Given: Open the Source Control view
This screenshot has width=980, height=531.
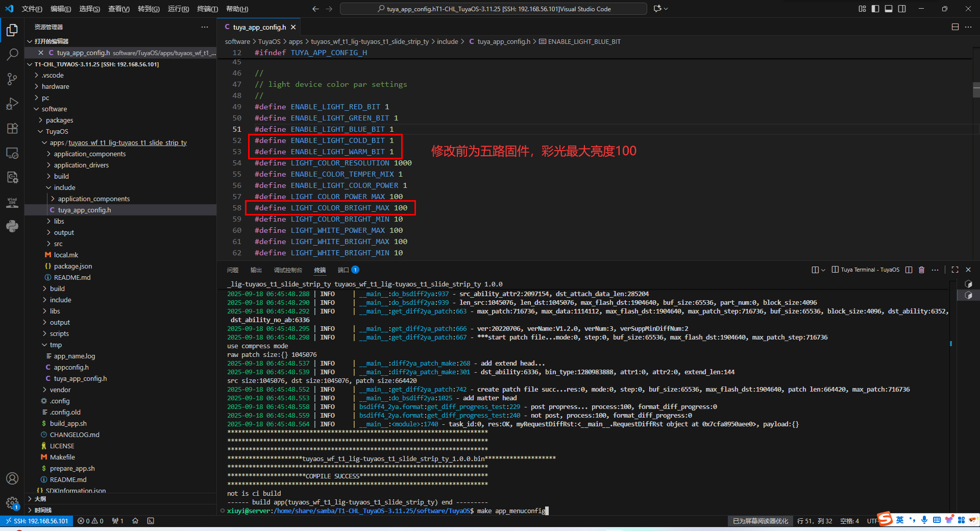Looking at the screenshot, I should pyautogui.click(x=12, y=79).
